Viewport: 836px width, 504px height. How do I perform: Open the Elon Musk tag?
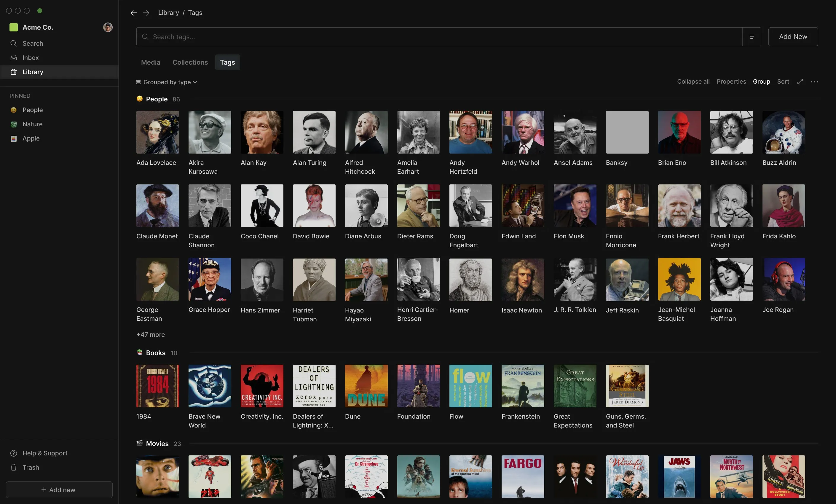coord(575,206)
